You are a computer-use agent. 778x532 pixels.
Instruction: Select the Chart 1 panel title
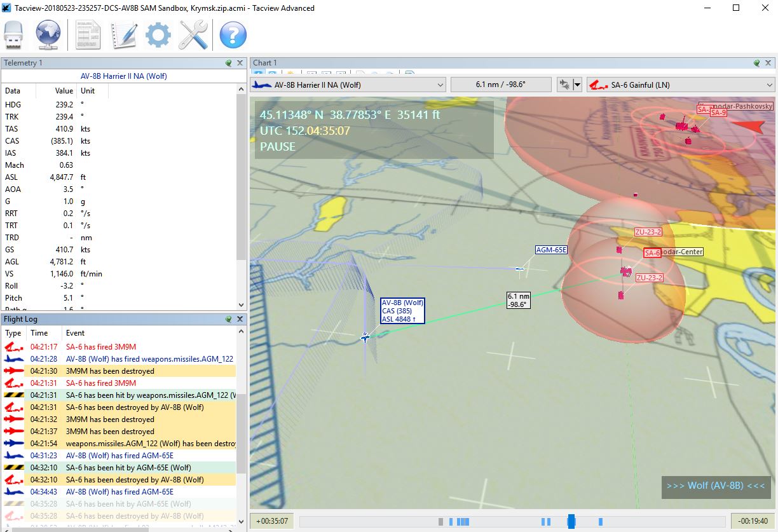click(x=265, y=63)
